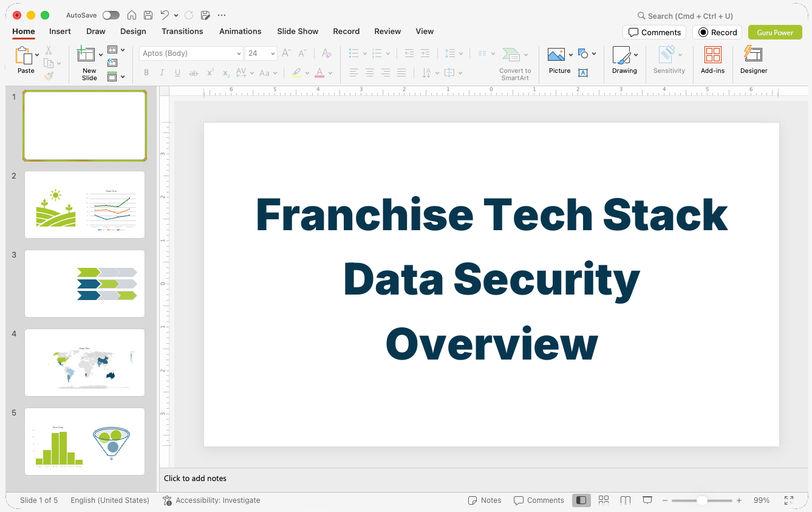Select slide 3 arrows thumbnail
The image size is (812, 512).
click(85, 284)
